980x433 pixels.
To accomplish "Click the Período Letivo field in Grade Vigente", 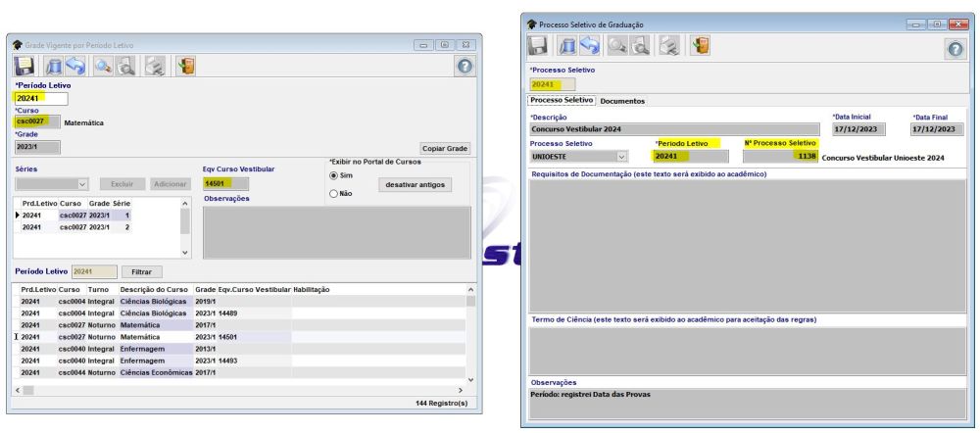I will click(x=40, y=98).
